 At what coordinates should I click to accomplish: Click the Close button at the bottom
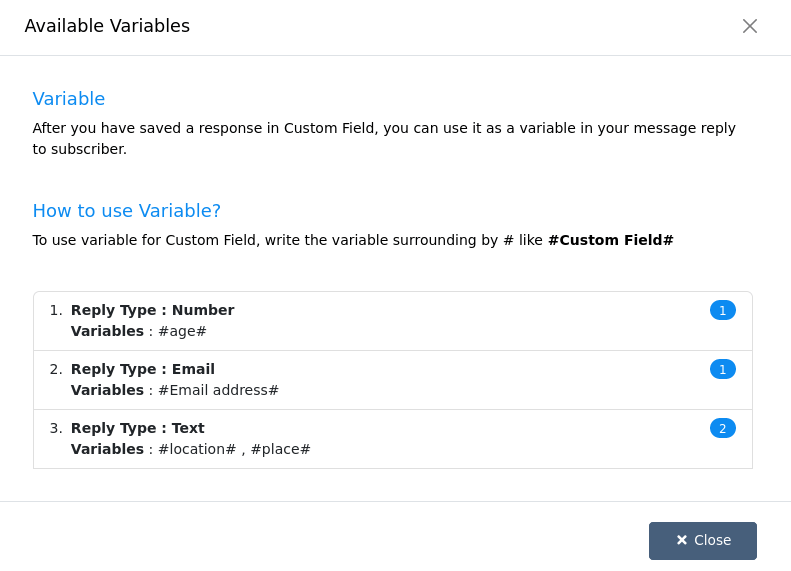(x=702, y=540)
